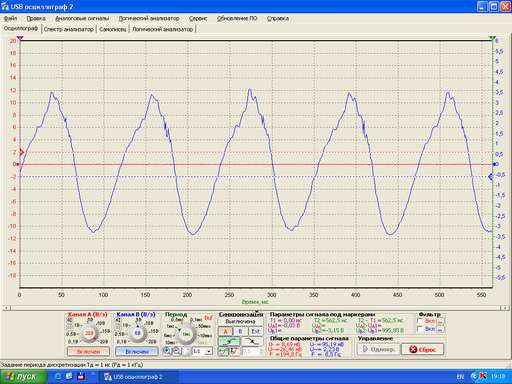Screen dimensions: 512x384
Task: Select sync source A
Action: click(225, 331)
